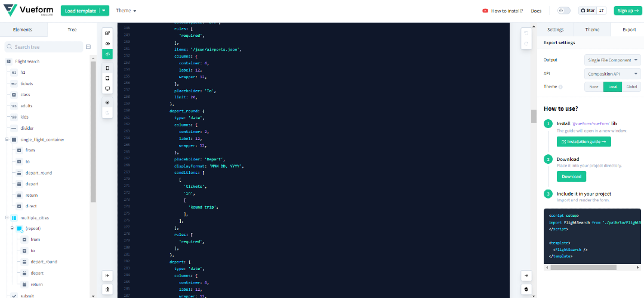Set export theme to None

[594, 87]
